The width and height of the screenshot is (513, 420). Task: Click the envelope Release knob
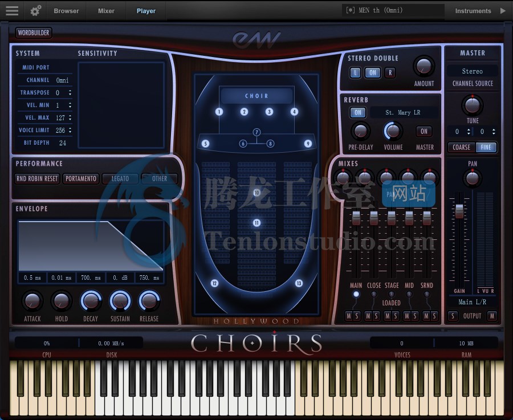(x=149, y=300)
